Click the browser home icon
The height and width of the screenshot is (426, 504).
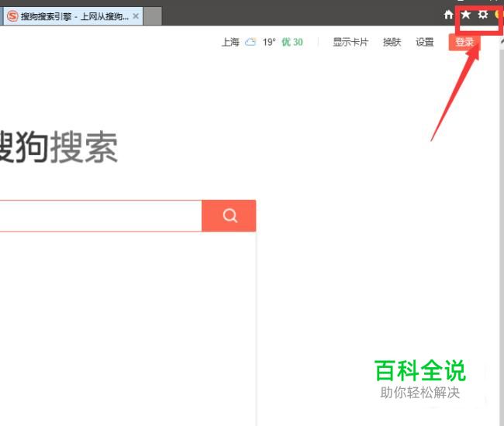(448, 15)
